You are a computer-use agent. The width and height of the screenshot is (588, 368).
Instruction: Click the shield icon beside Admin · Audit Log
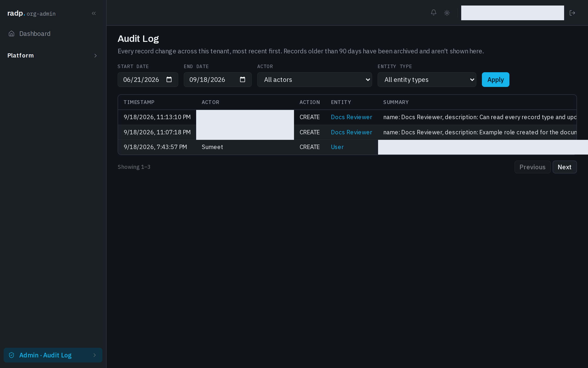(x=11, y=355)
